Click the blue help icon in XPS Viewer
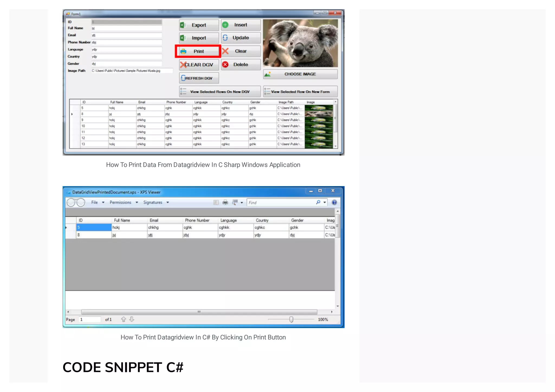555x392 pixels. [334, 202]
